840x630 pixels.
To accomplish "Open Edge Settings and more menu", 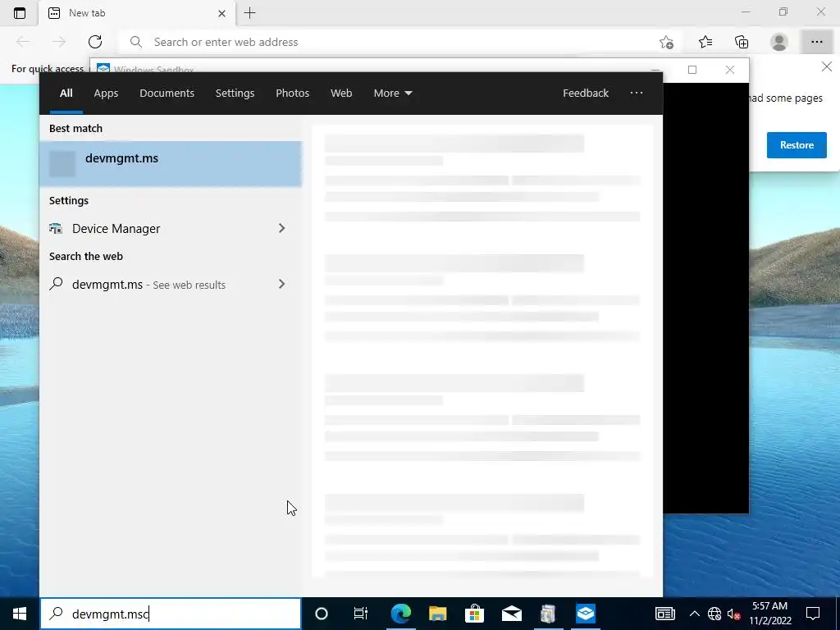I will tap(816, 42).
